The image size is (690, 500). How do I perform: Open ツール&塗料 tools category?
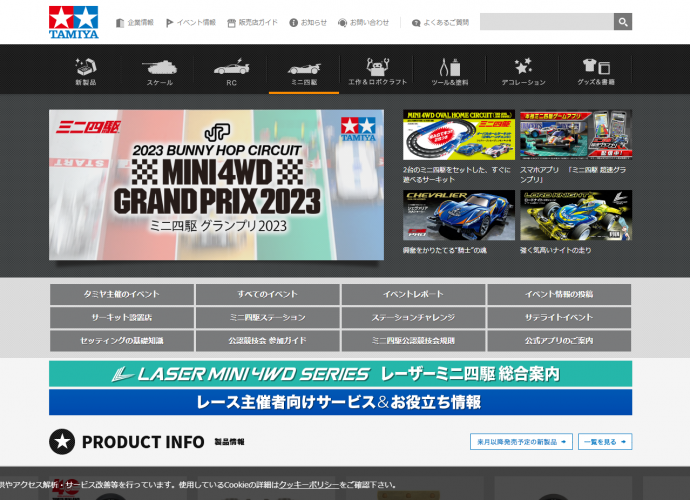pos(450,71)
